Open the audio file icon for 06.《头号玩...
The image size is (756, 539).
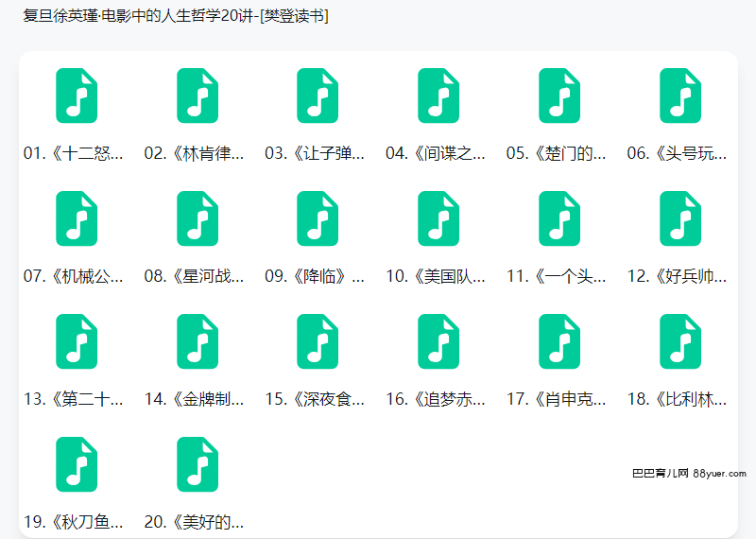(680, 96)
